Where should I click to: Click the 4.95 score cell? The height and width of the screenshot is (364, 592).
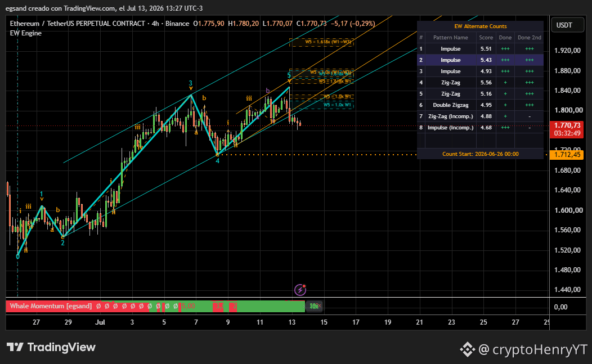tap(486, 105)
